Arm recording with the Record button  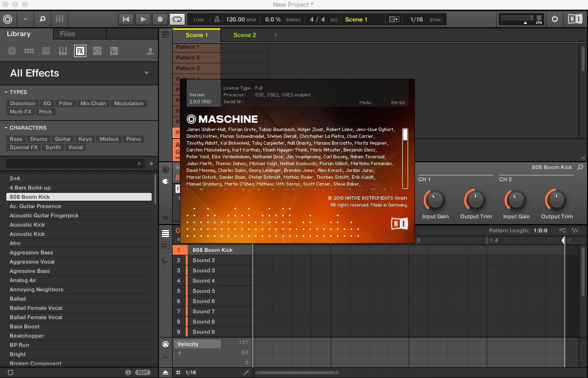pyautogui.click(x=160, y=19)
